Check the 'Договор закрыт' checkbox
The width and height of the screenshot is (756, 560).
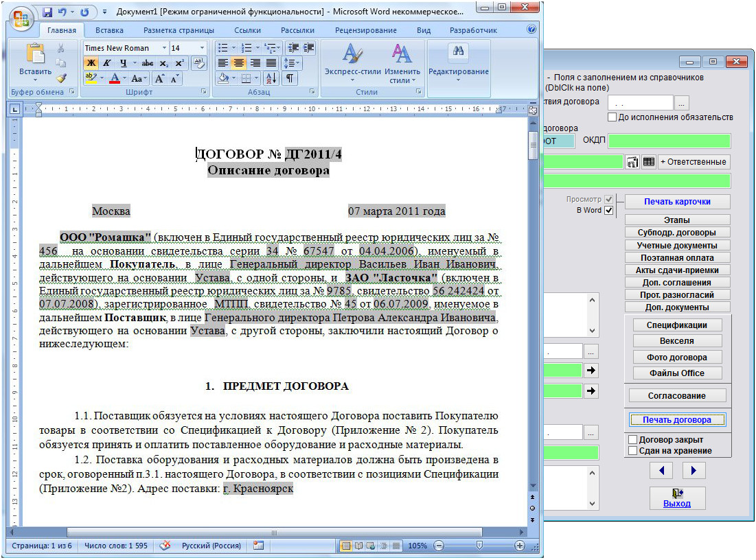click(632, 439)
